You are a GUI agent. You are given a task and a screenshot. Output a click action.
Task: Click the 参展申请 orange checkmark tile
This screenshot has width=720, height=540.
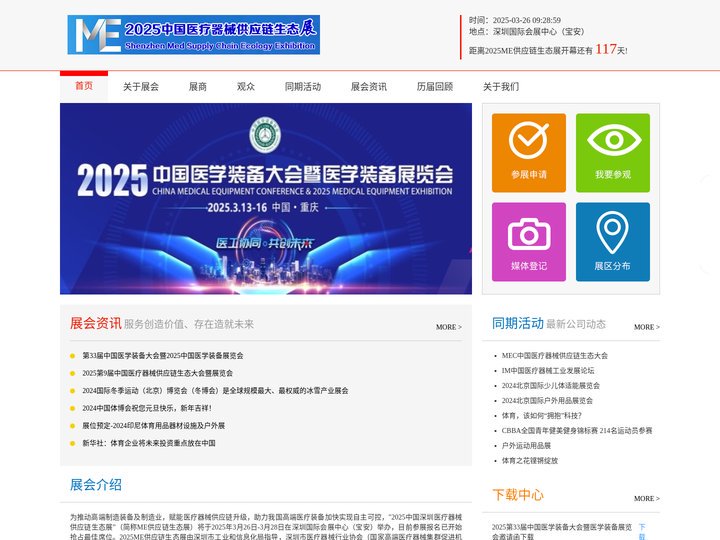pyautogui.click(x=529, y=152)
